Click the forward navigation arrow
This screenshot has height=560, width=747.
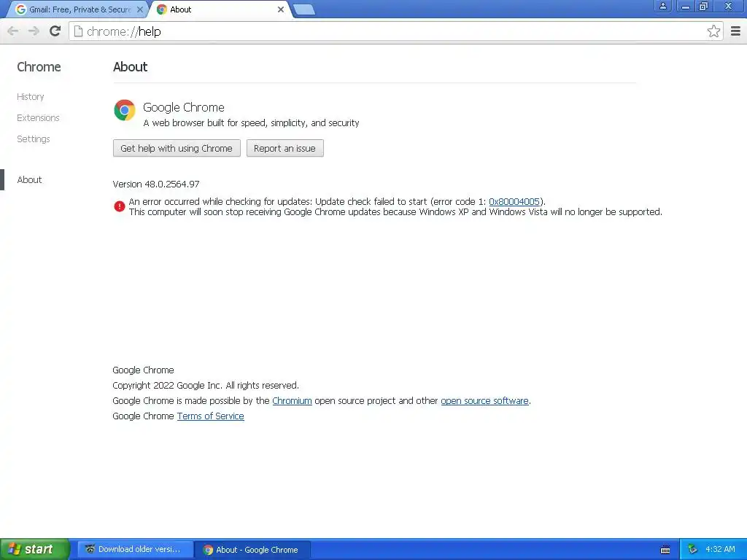point(34,31)
